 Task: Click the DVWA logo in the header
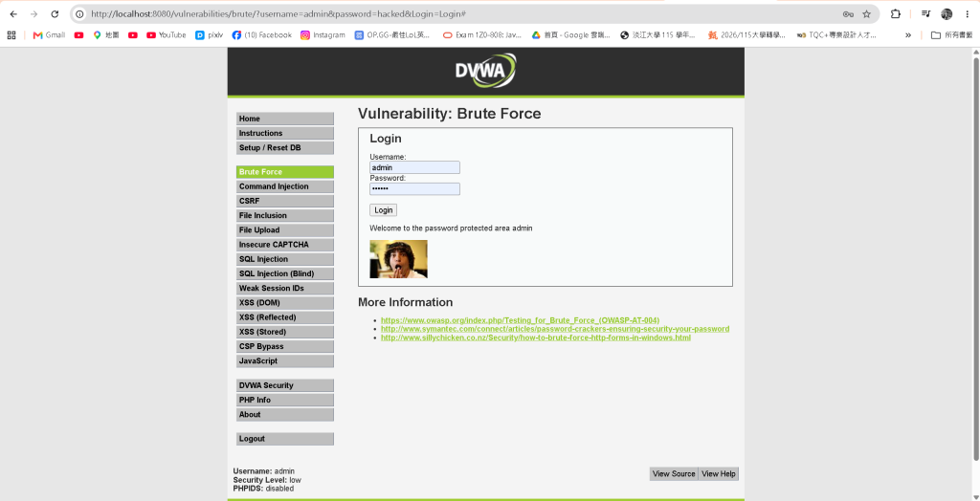pos(485,71)
